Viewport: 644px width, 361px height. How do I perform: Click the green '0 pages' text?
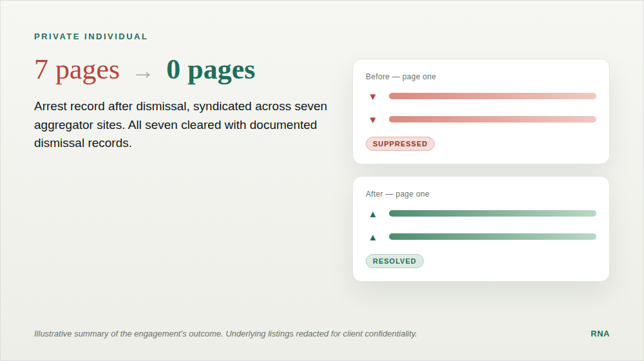(x=211, y=70)
